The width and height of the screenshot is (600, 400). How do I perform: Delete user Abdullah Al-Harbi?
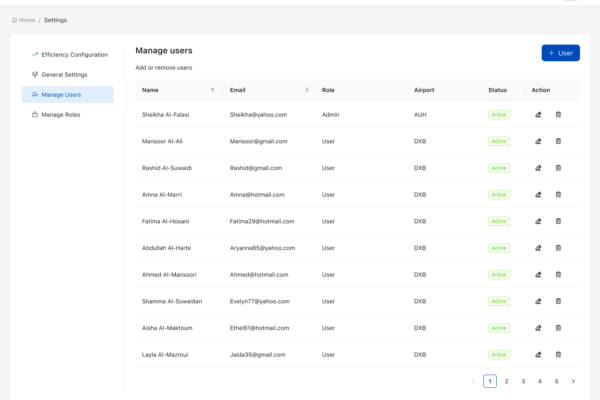558,248
